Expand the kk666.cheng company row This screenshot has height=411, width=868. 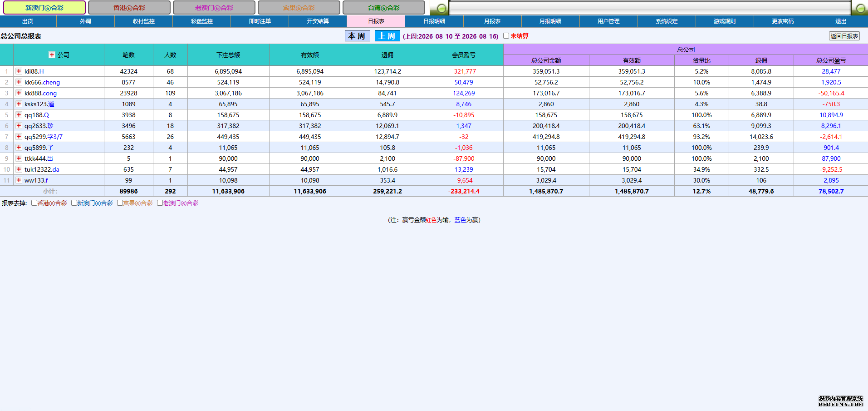click(19, 82)
